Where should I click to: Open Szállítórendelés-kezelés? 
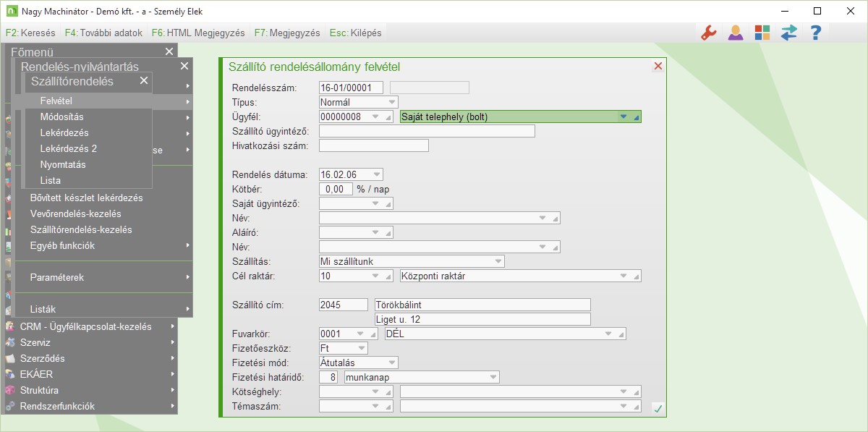coord(81,229)
